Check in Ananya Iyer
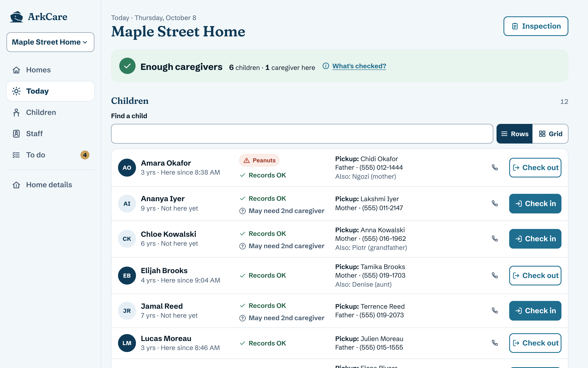Viewport: 588px width, 368px height. click(x=535, y=203)
